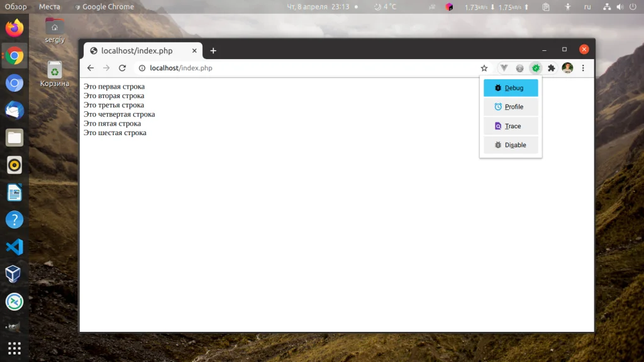644x362 pixels.
Task: Click text "Это первая строка"
Action: tap(114, 87)
